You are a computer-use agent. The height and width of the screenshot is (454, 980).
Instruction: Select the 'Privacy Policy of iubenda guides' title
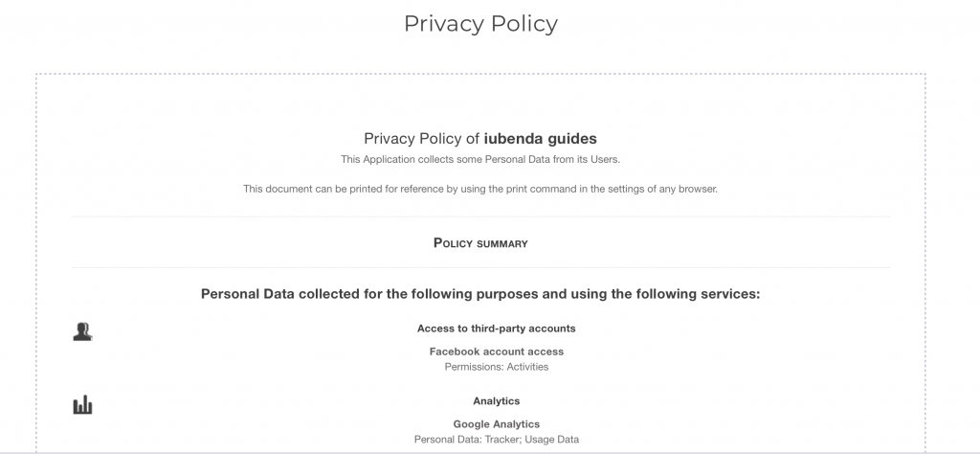point(480,139)
